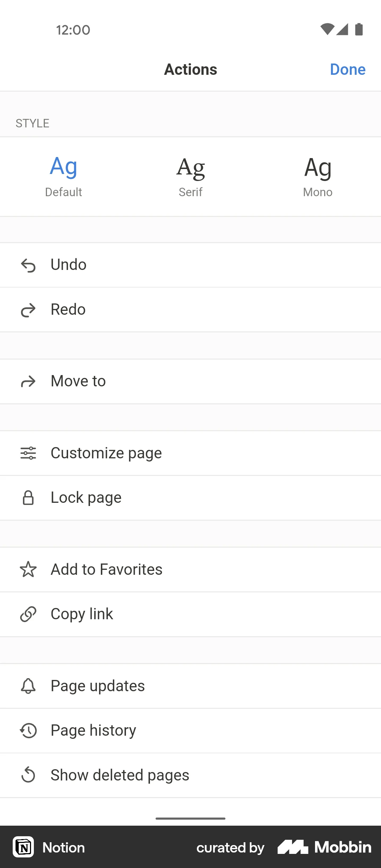Click the Lock page padlock icon
This screenshot has width=381, height=868.
click(x=28, y=498)
